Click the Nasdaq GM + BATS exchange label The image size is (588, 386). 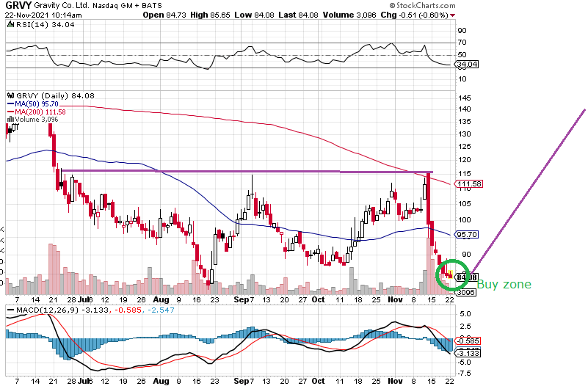coord(127,6)
